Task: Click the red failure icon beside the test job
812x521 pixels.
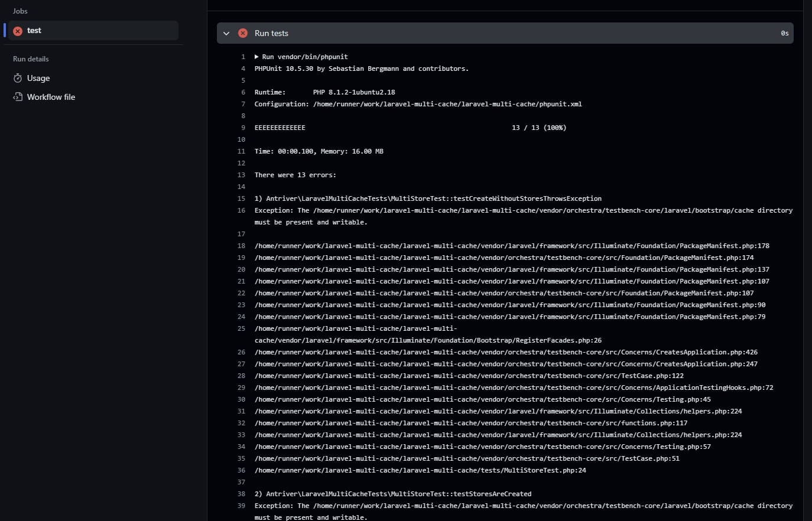Action: pos(18,30)
